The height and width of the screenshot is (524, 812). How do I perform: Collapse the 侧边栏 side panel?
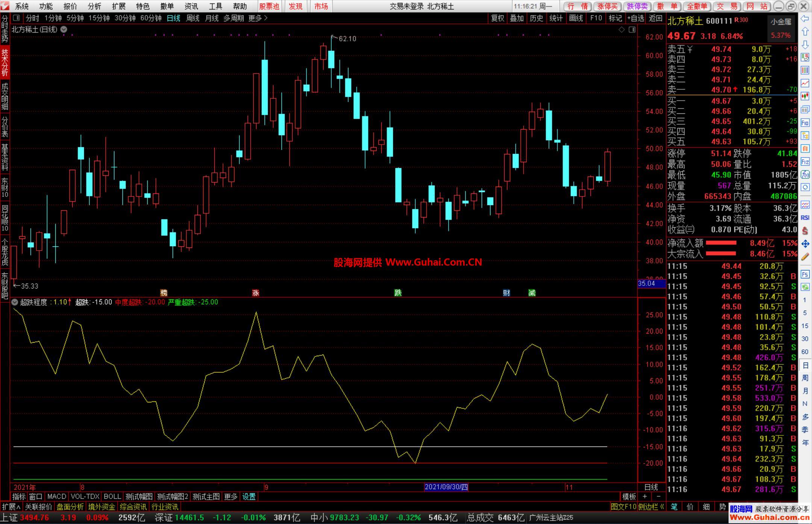pos(651,507)
